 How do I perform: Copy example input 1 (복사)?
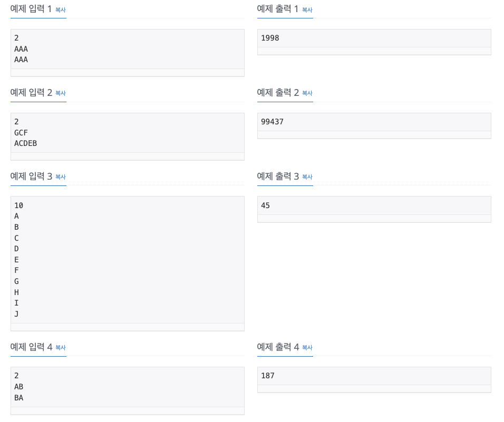coord(61,10)
